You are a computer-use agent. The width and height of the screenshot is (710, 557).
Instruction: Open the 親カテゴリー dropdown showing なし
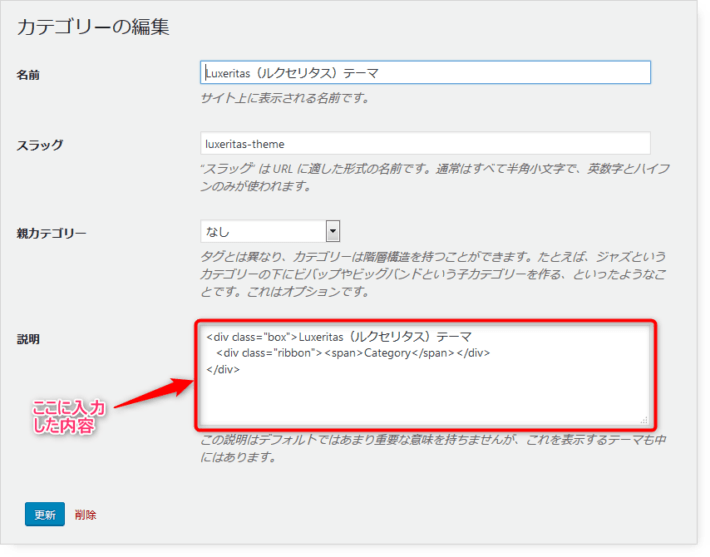pos(270,231)
